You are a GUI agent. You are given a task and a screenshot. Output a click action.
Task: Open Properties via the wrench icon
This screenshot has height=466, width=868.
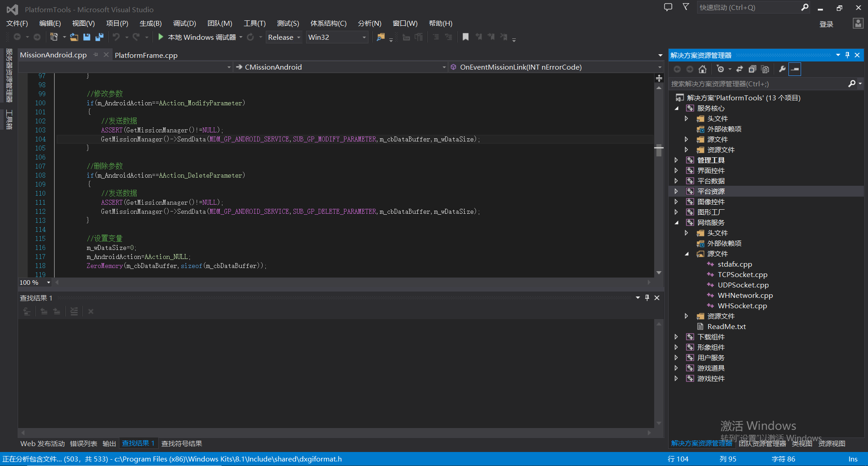pos(782,69)
